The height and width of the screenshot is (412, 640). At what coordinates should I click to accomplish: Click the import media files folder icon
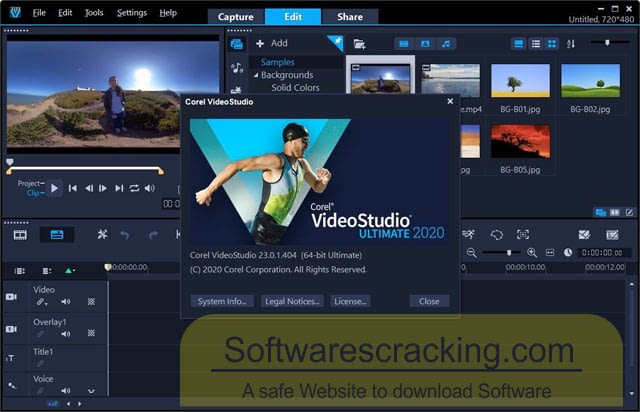click(359, 44)
